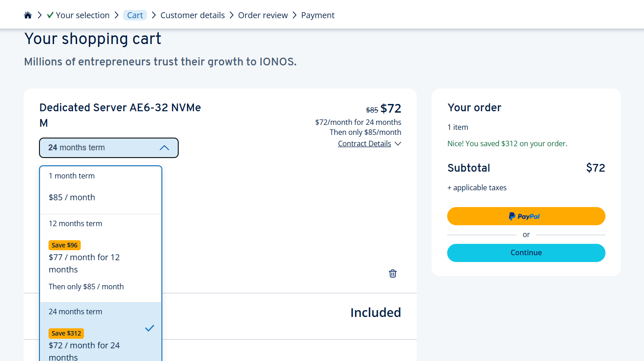
Task: Go to Payment breadcrumb step
Action: 318,15
